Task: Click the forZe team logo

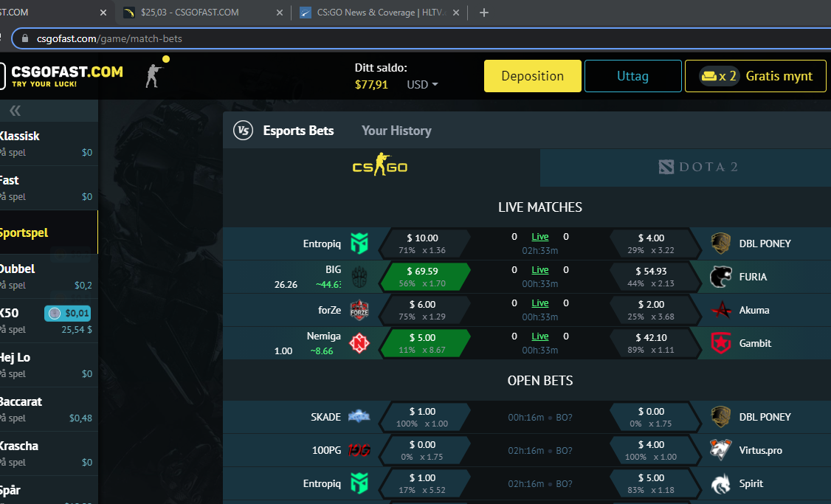Action: 359,310
